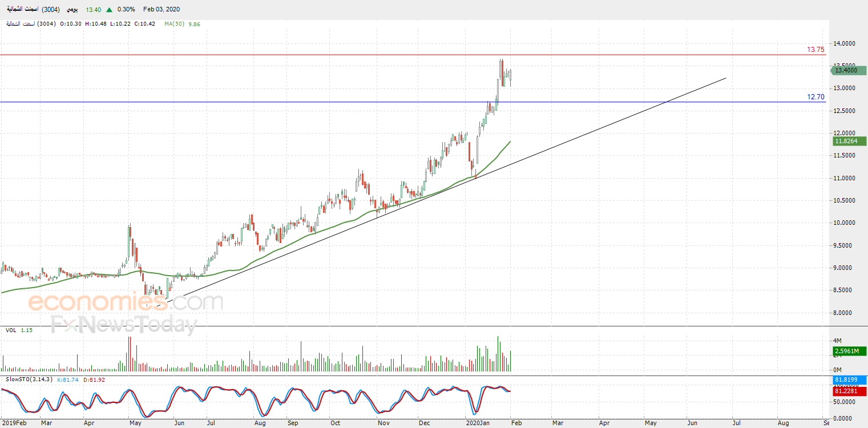Click the 13.4000 current price tag
Viewport: 868px width, 428px height.
click(848, 70)
